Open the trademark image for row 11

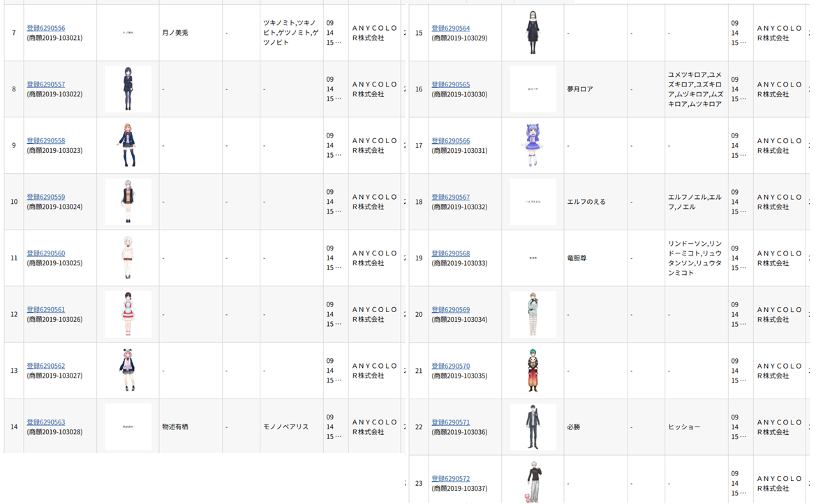128,258
